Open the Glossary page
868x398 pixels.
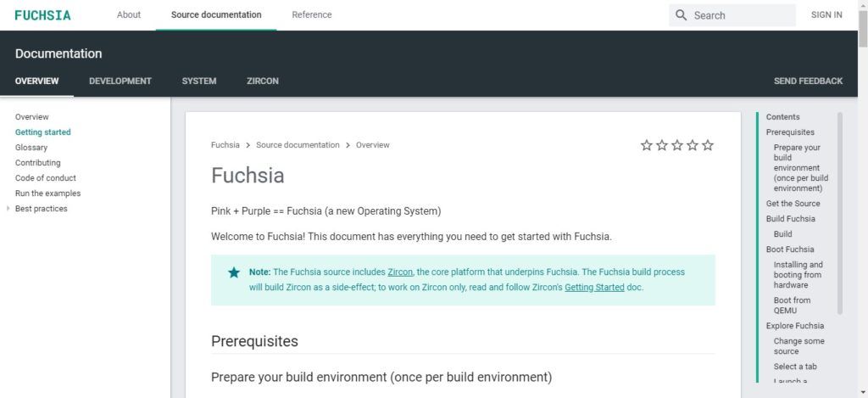tap(31, 148)
